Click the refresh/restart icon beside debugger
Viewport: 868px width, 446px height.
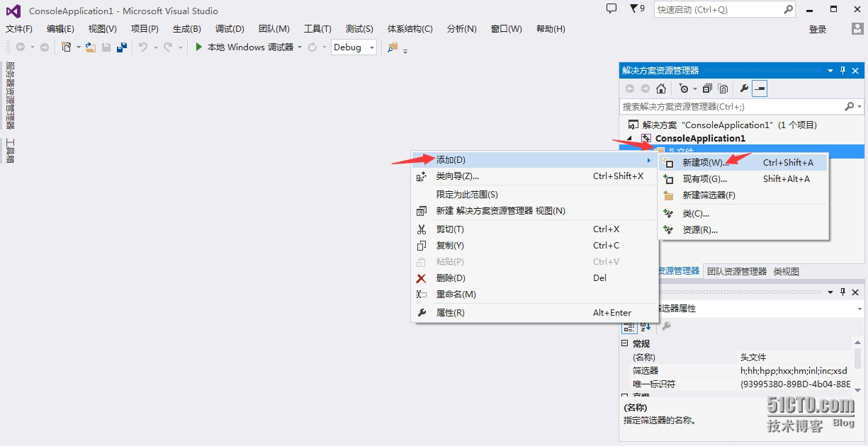coord(312,47)
